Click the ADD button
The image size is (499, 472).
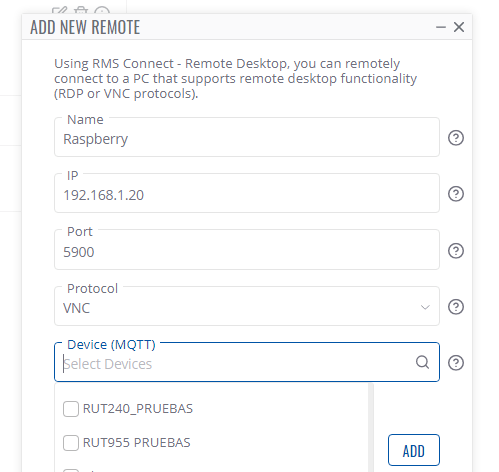click(x=414, y=450)
